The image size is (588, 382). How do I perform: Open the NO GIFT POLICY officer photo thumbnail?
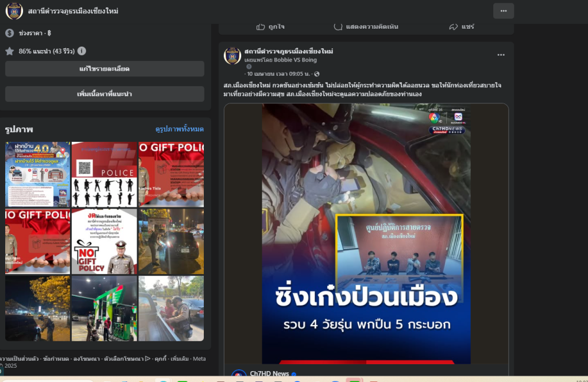click(104, 241)
